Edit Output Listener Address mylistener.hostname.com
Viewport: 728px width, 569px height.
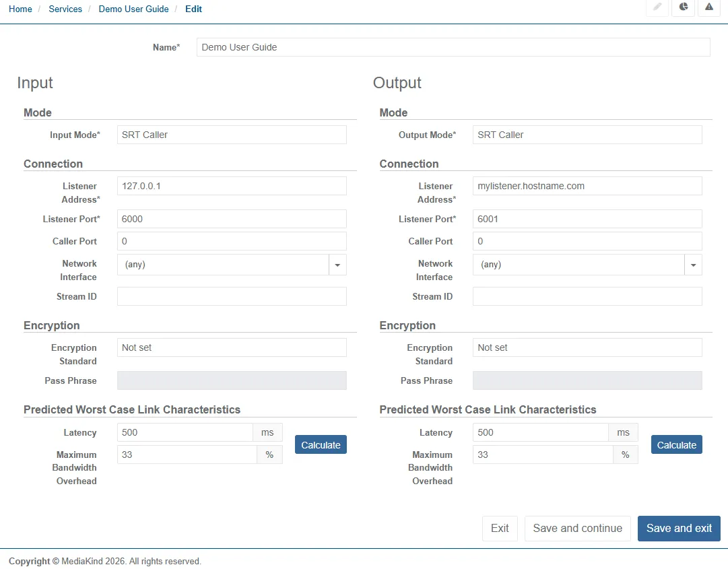(x=587, y=186)
